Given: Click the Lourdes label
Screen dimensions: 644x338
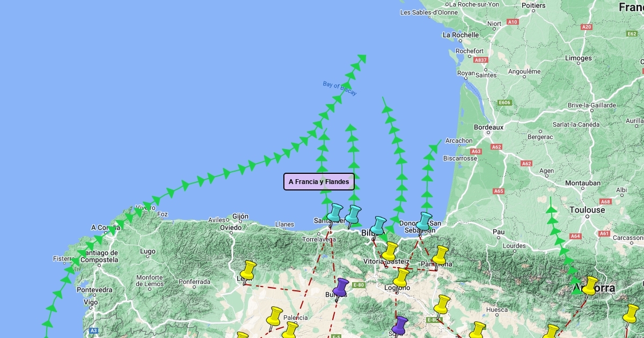Looking at the screenshot, I should tap(514, 246).
